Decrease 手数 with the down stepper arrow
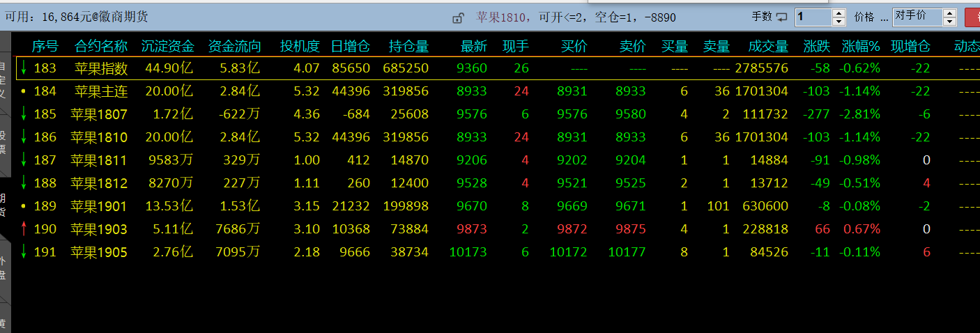This screenshot has height=333, width=980. pos(839,22)
